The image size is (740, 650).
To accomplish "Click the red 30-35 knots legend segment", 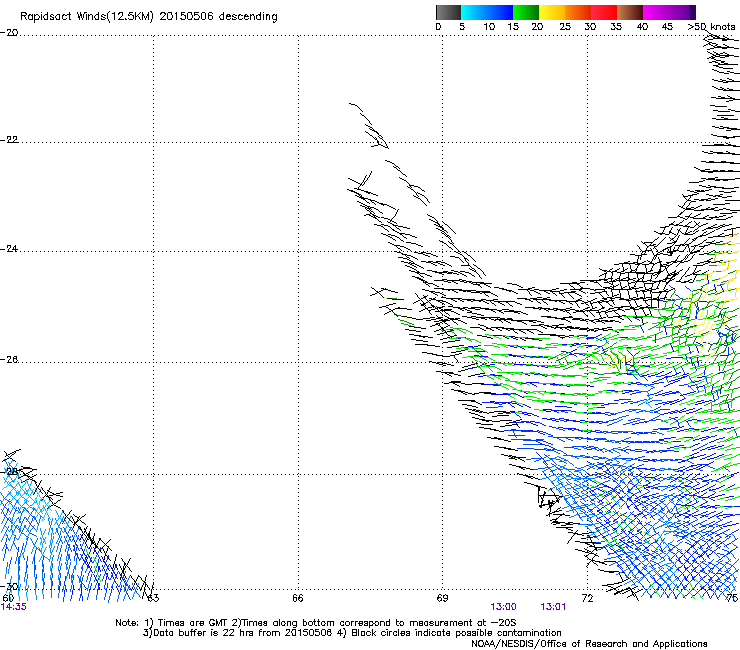I will [x=604, y=12].
